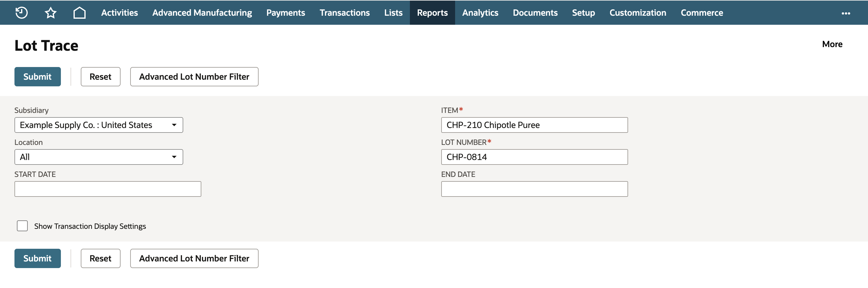The image size is (868, 288).
Task: Open bottom Advanced Lot Number Filter
Action: (x=194, y=258)
